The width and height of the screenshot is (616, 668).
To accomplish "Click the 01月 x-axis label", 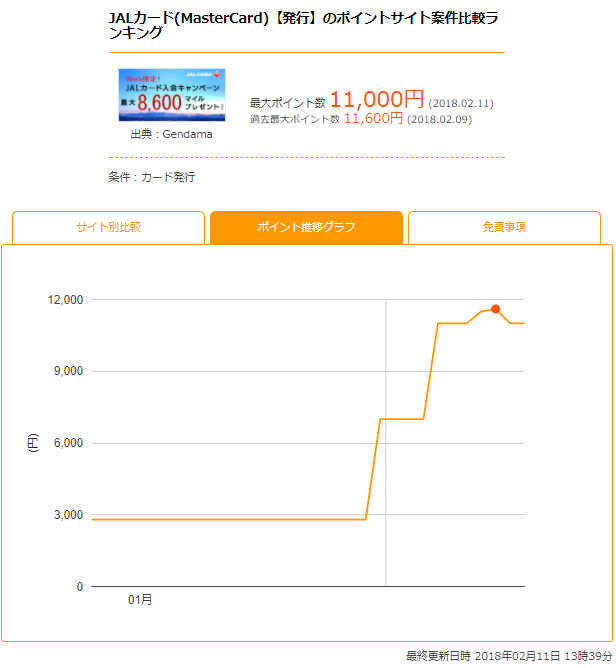I will coord(140,600).
